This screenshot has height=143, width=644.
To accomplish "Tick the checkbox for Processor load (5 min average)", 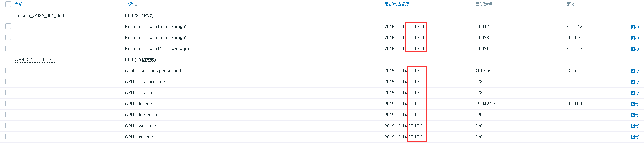I will click(x=8, y=37).
